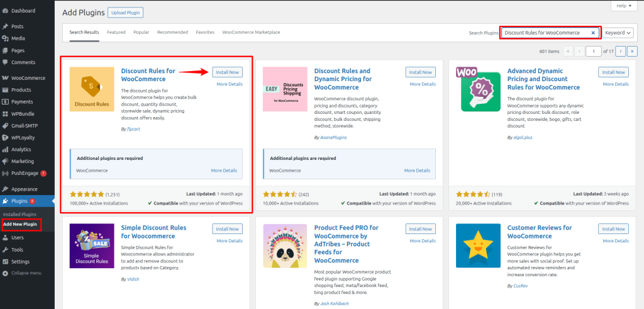Screen dimensions: 644x309
Task: Open the AsanaPlugins author link
Action: (333, 137)
